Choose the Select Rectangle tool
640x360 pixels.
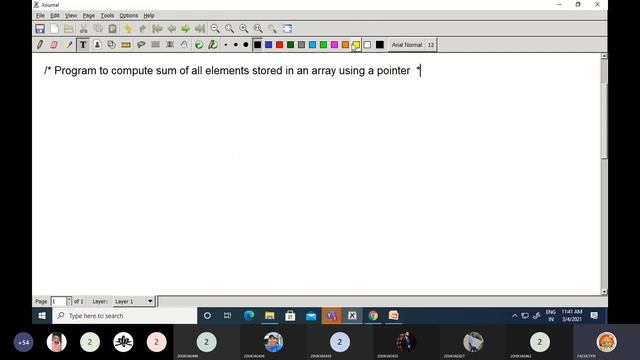point(156,44)
